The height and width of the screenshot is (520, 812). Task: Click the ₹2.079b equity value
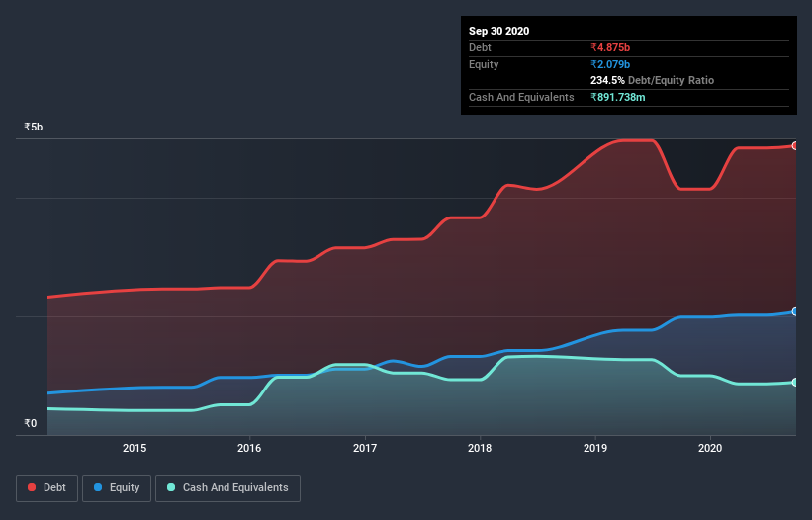click(610, 64)
